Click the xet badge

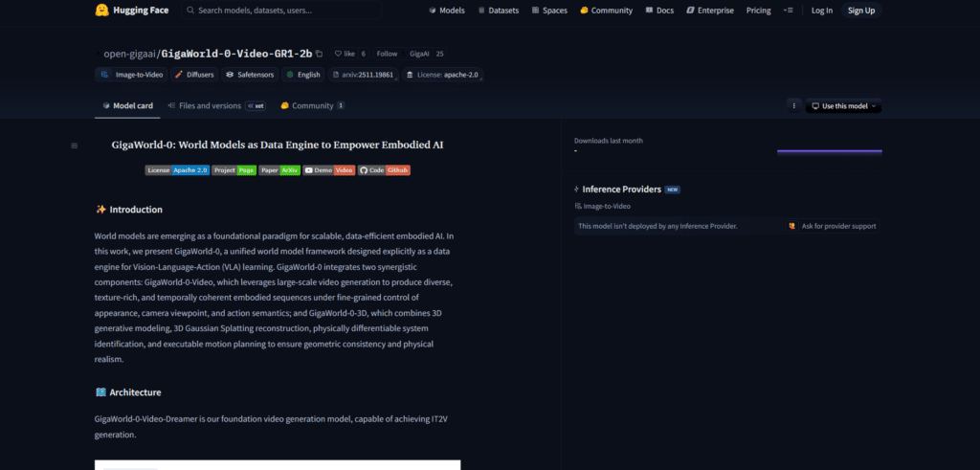click(255, 106)
